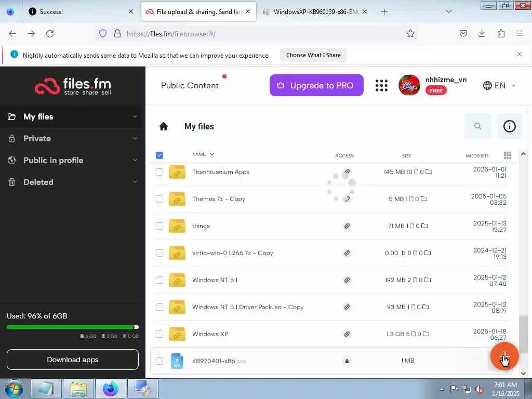Open Windows Explorer from the taskbar

coord(78,389)
